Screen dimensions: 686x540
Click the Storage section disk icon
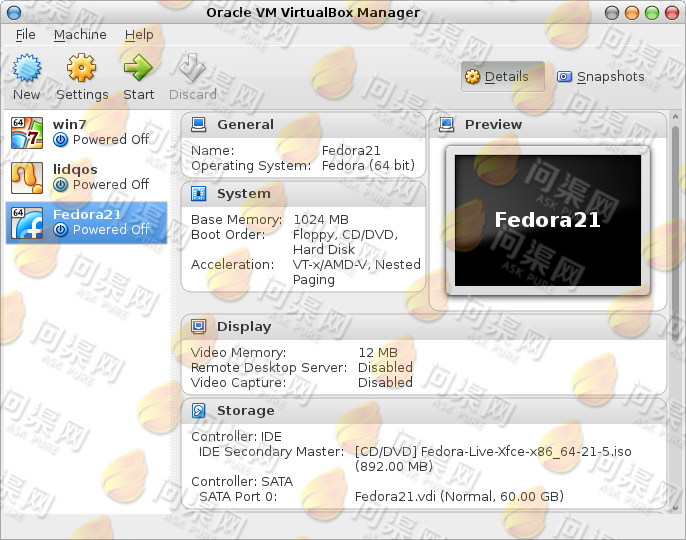click(199, 410)
